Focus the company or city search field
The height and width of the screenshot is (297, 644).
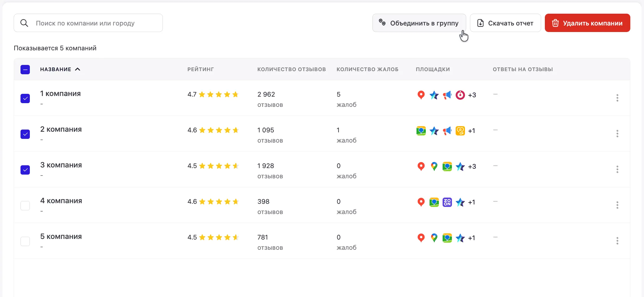pyautogui.click(x=88, y=23)
